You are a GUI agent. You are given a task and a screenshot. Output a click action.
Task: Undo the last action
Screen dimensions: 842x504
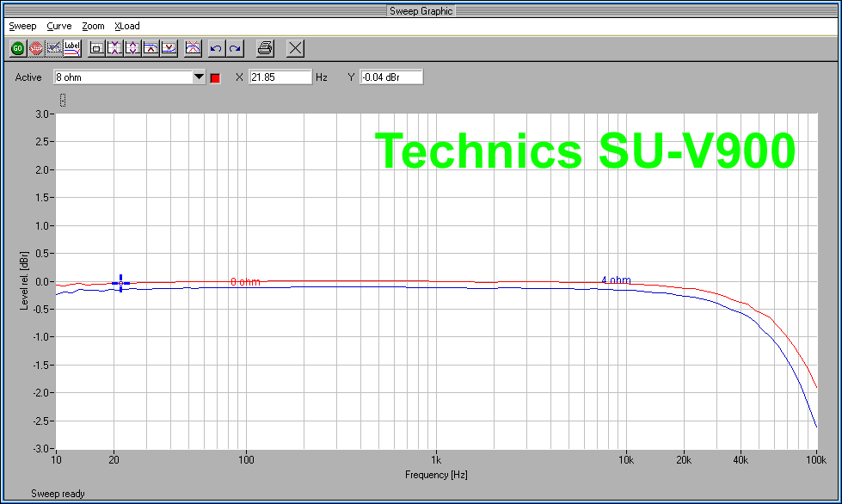coord(217,48)
